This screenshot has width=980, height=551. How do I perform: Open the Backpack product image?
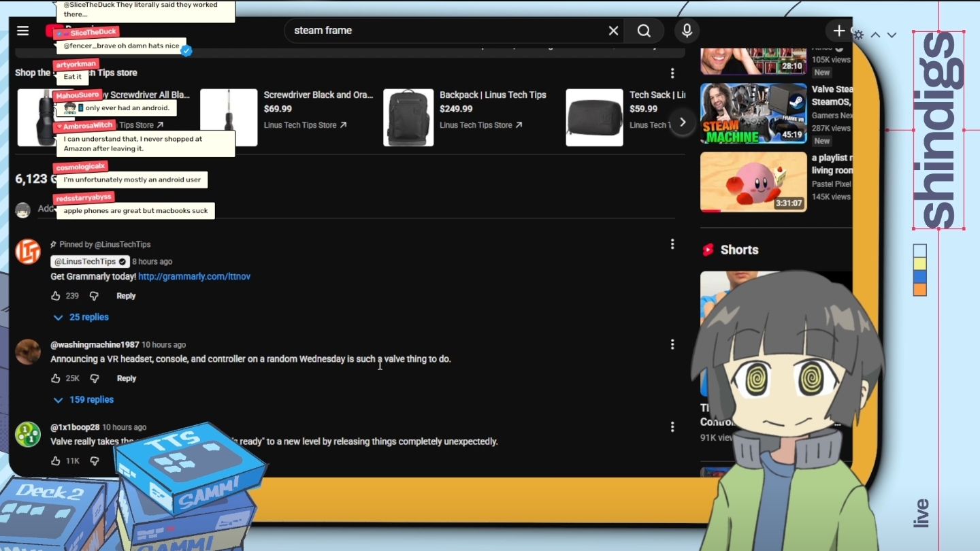[408, 118]
